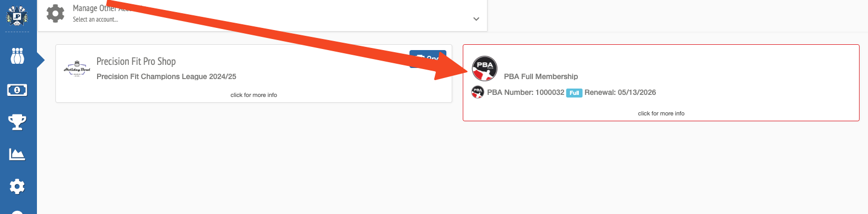
Task: Open the sidebar settings gear
Action: [x=17, y=186]
